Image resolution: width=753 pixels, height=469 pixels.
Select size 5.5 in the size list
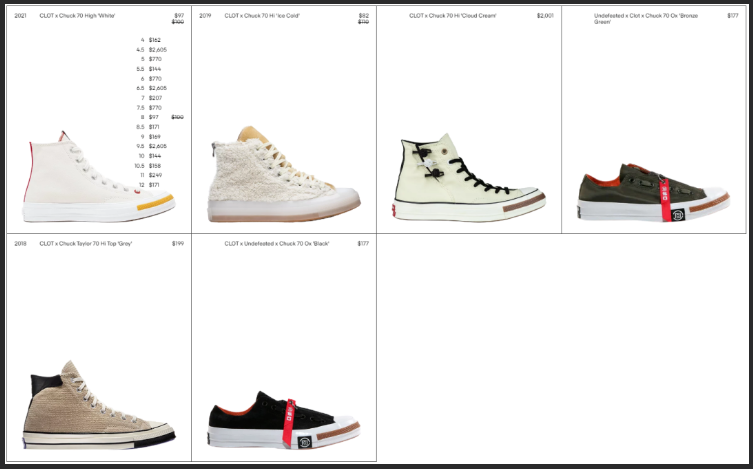coord(150,69)
